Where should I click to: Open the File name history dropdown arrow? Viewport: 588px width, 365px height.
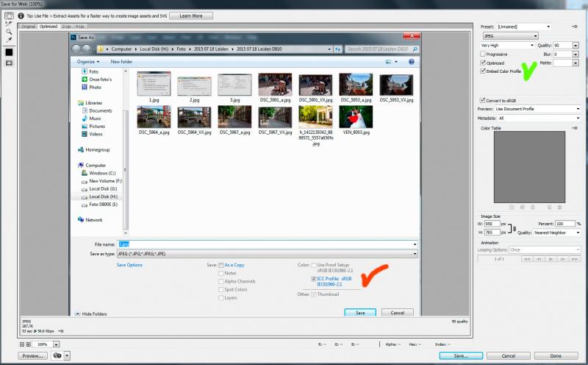pyautogui.click(x=415, y=244)
